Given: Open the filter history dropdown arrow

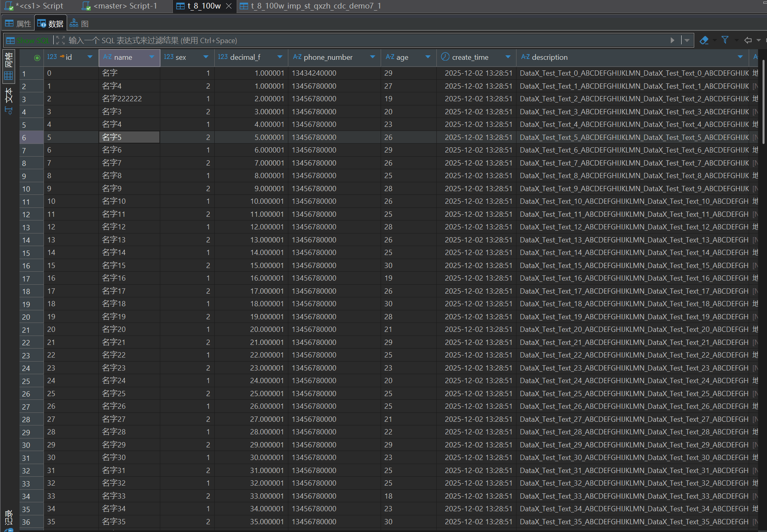Looking at the screenshot, I should point(687,40).
